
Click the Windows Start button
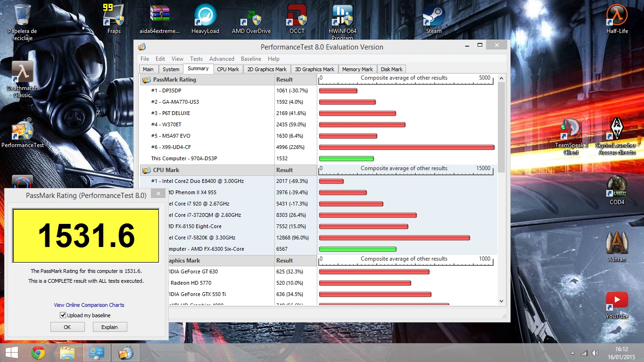[x=12, y=353]
